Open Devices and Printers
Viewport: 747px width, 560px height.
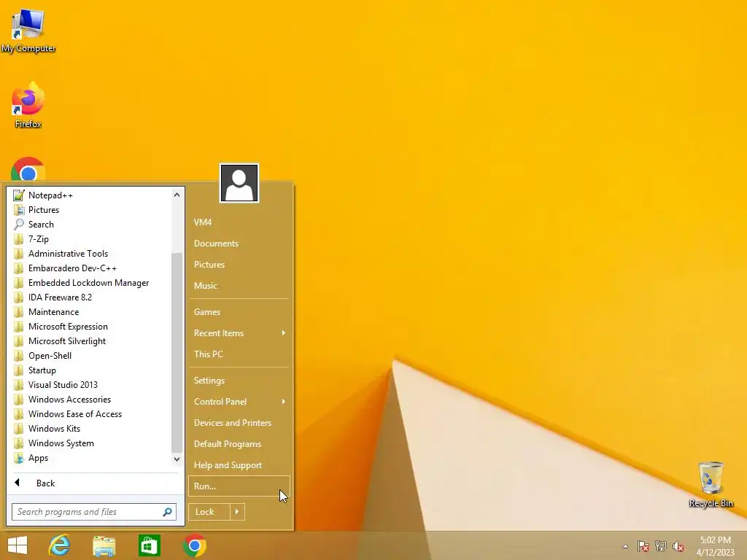point(239,423)
